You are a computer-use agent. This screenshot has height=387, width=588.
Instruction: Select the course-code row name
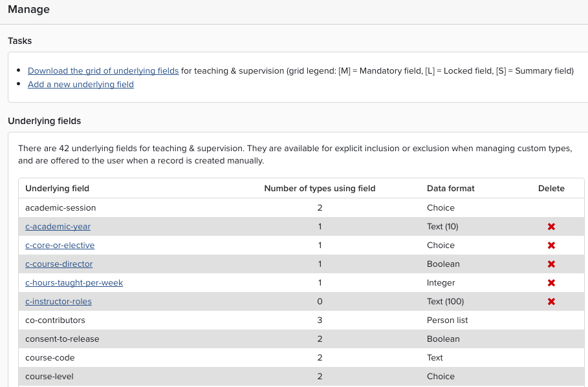tap(50, 358)
